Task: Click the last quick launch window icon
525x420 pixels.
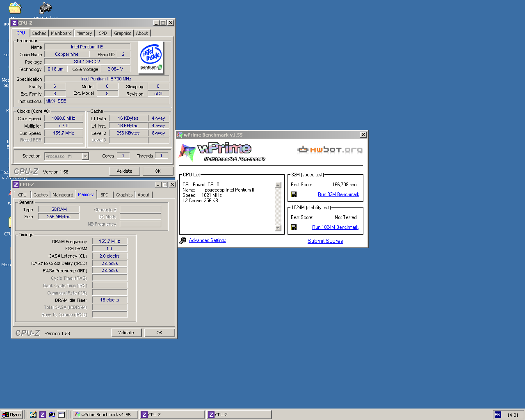Action: click(62, 415)
